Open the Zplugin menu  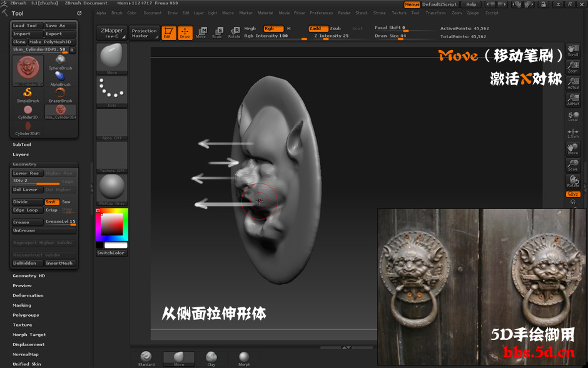[x=473, y=13]
